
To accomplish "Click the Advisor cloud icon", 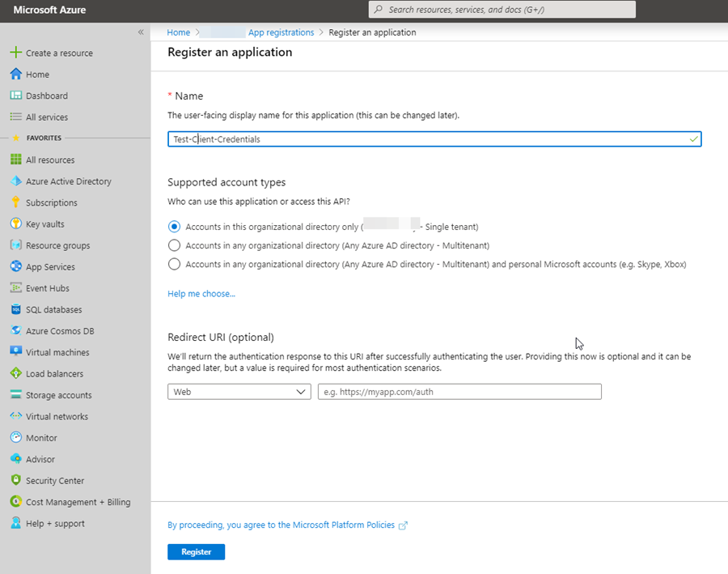I will point(16,459).
